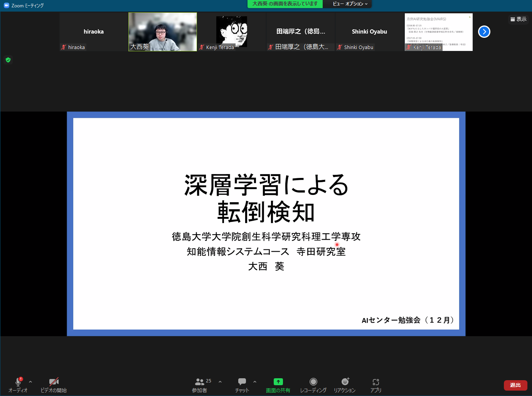Open the chat bubble icon
Screen dimensions: 532x396
tap(242, 382)
